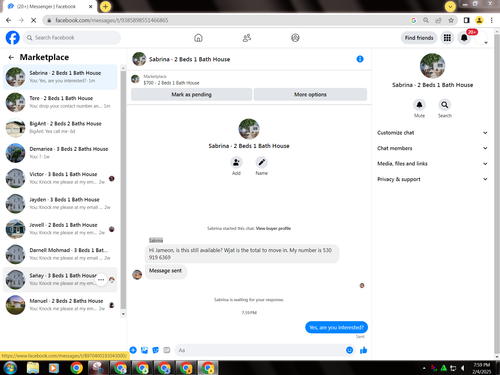Open the emoji picker in message box
Screen dimensions: 500x375
tap(349, 350)
